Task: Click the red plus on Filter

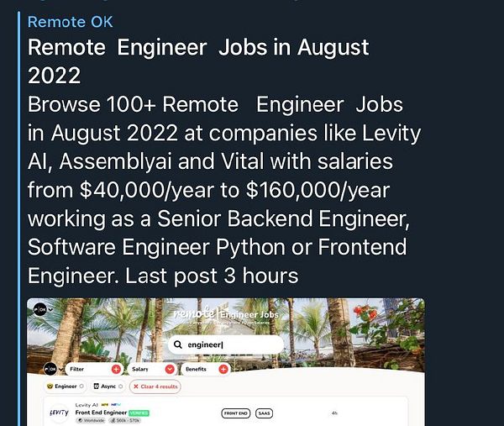Action: point(116,369)
